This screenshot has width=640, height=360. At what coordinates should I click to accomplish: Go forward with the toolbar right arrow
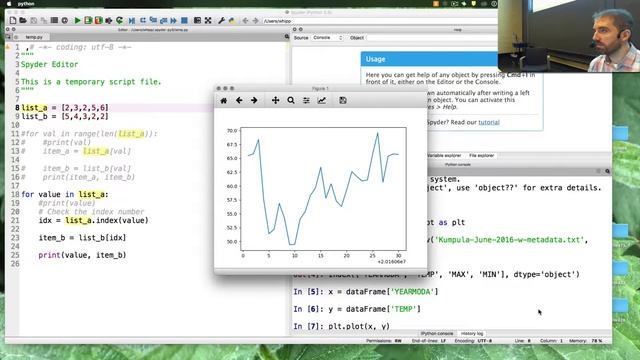click(x=256, y=20)
